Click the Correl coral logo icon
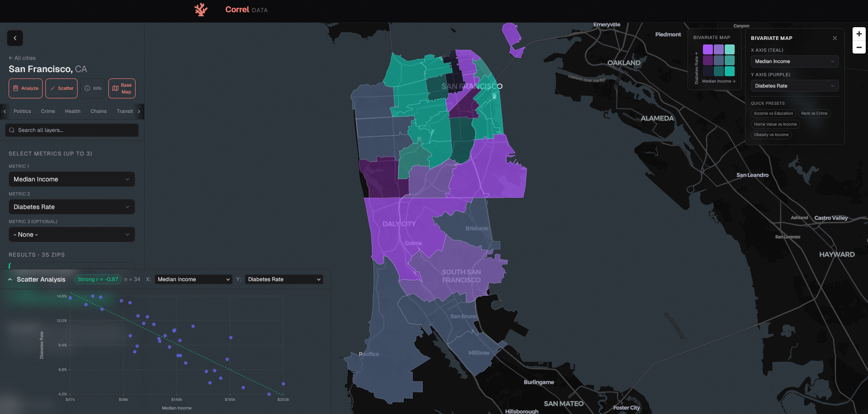The width and height of the screenshot is (868, 414). 201,10
